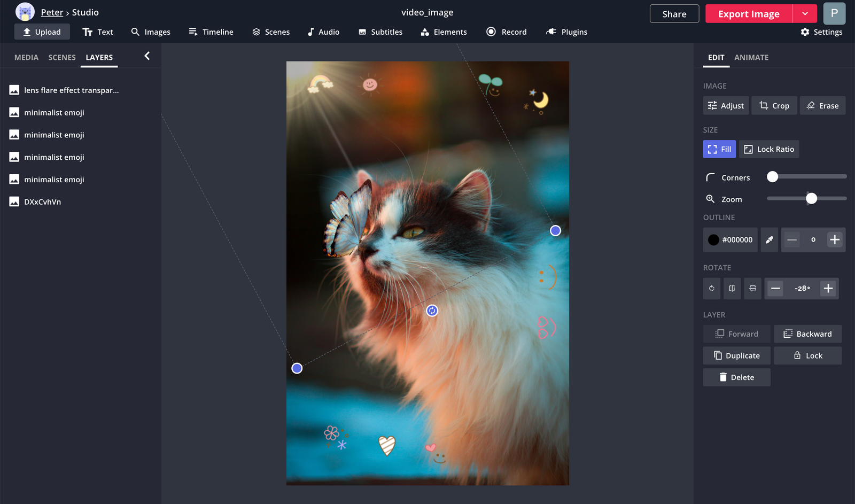This screenshot has height=504, width=855.
Task: Open the Images search panel
Action: [x=151, y=32]
